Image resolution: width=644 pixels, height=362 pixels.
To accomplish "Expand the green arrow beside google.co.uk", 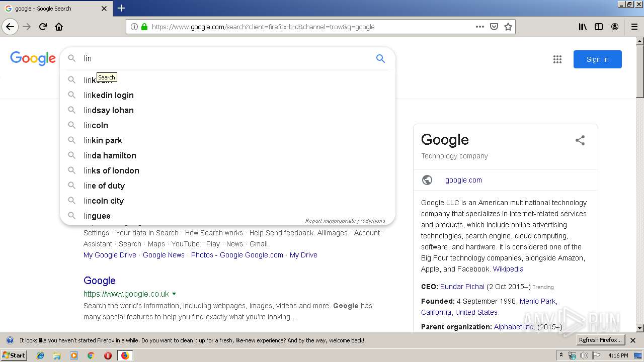I will tap(174, 294).
